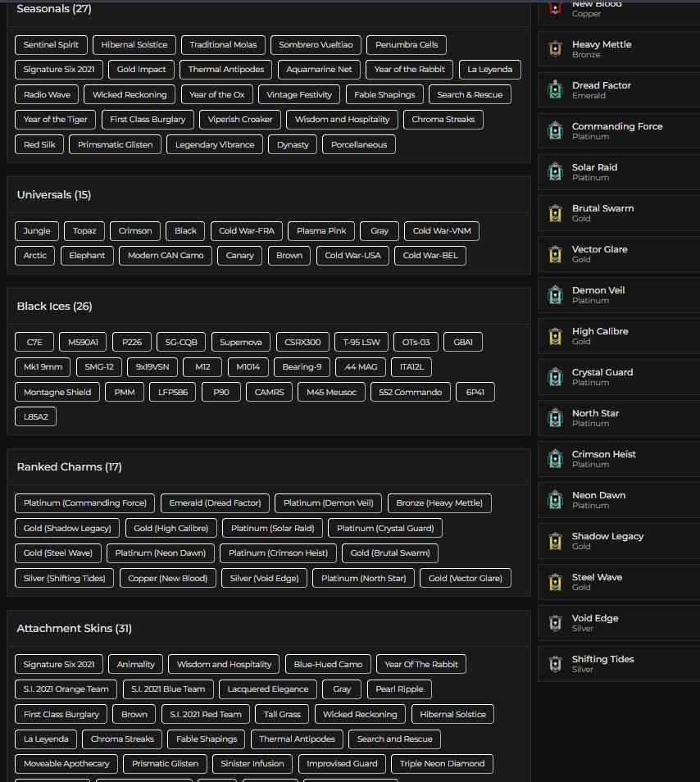Viewport: 700px width, 782px height.
Task: Select the Triple Neon Diamond attachment skin tag
Action: tap(442, 764)
